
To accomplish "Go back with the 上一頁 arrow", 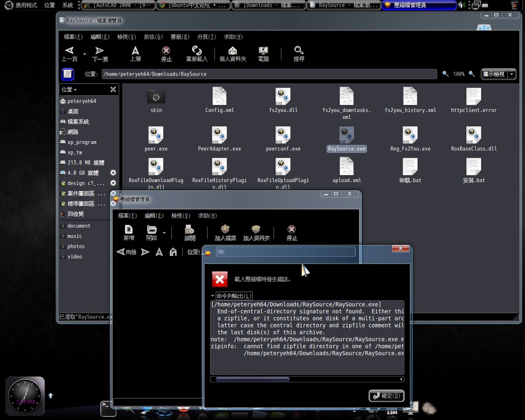I will pyautogui.click(x=69, y=54).
